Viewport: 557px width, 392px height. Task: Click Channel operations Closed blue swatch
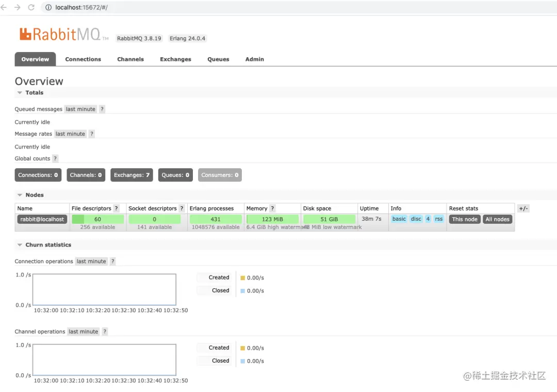coord(242,361)
